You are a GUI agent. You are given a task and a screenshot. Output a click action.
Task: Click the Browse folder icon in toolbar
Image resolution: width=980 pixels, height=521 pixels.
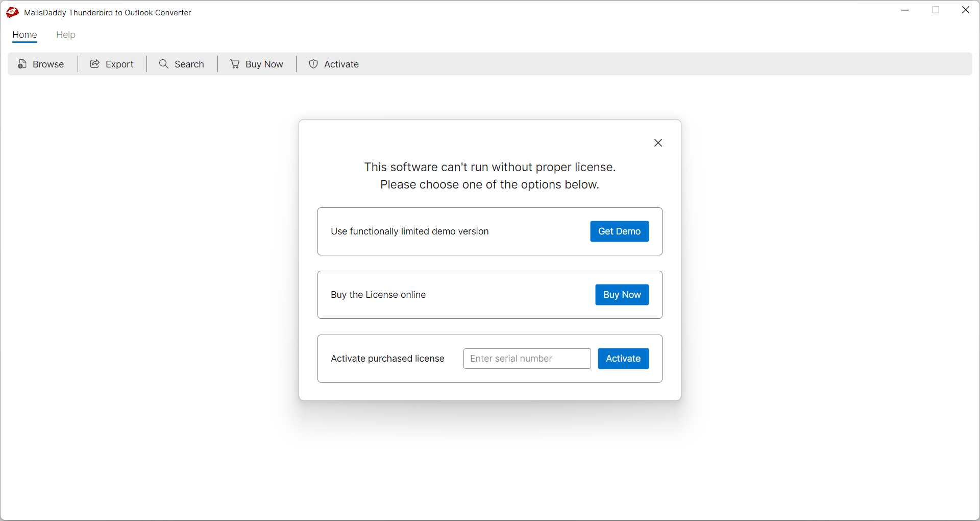pyautogui.click(x=22, y=64)
